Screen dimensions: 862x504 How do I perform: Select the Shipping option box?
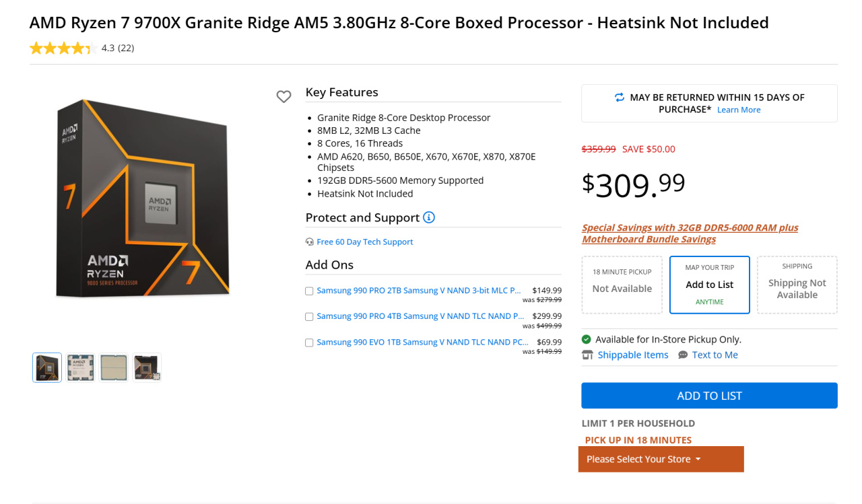797,285
